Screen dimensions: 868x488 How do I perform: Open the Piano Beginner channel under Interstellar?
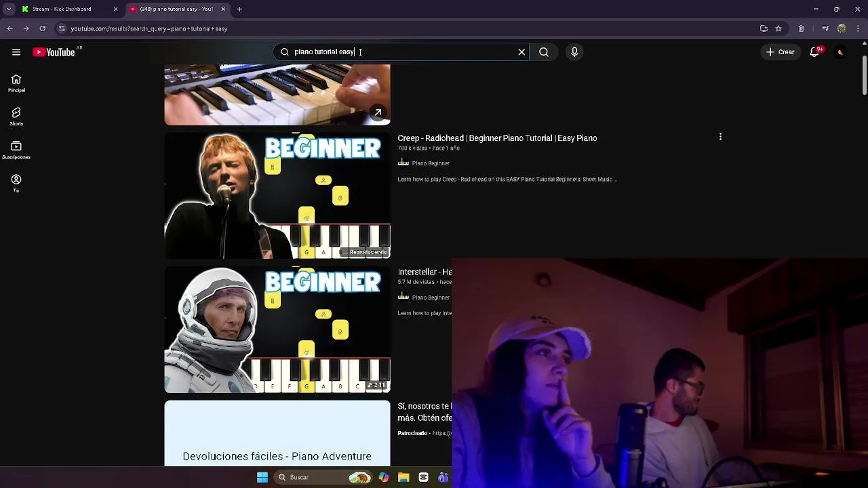pos(431,298)
